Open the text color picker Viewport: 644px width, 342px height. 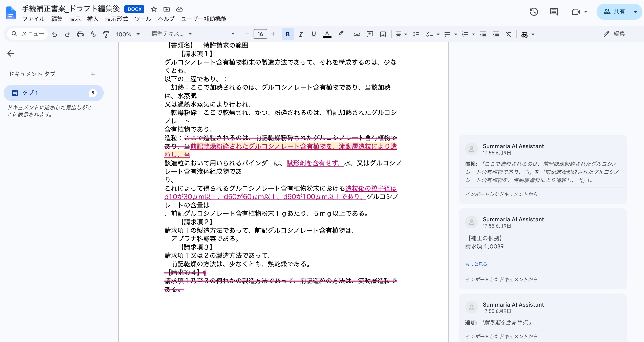pos(327,34)
